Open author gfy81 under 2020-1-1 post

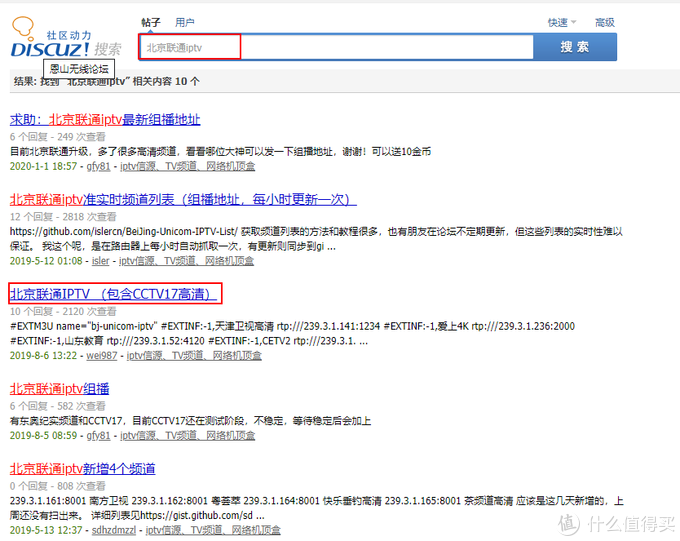coord(98,166)
